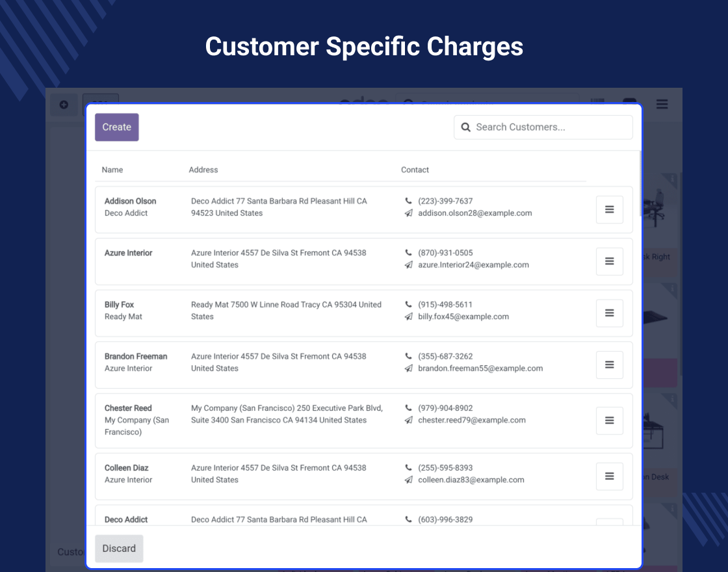The height and width of the screenshot is (572, 728).
Task: Open options menu for Brandon Freeman
Action: (610, 365)
